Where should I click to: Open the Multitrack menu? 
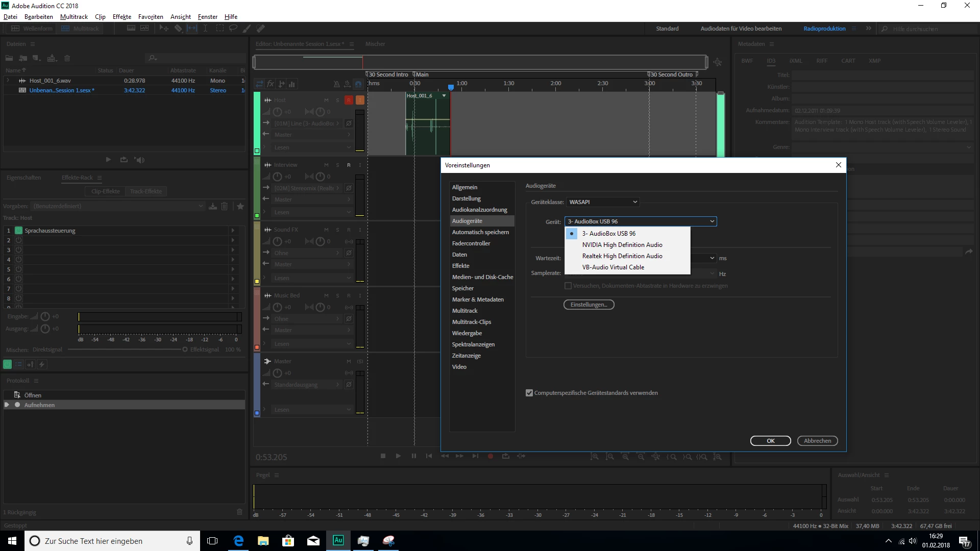tap(73, 17)
